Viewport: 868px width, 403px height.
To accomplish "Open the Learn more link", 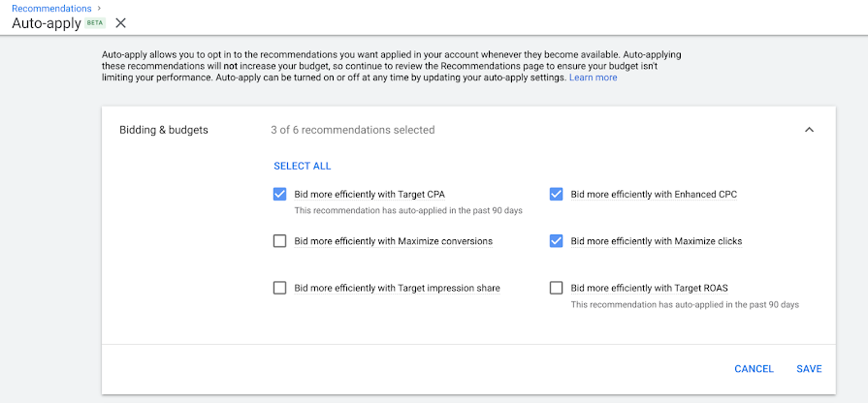I will (593, 77).
